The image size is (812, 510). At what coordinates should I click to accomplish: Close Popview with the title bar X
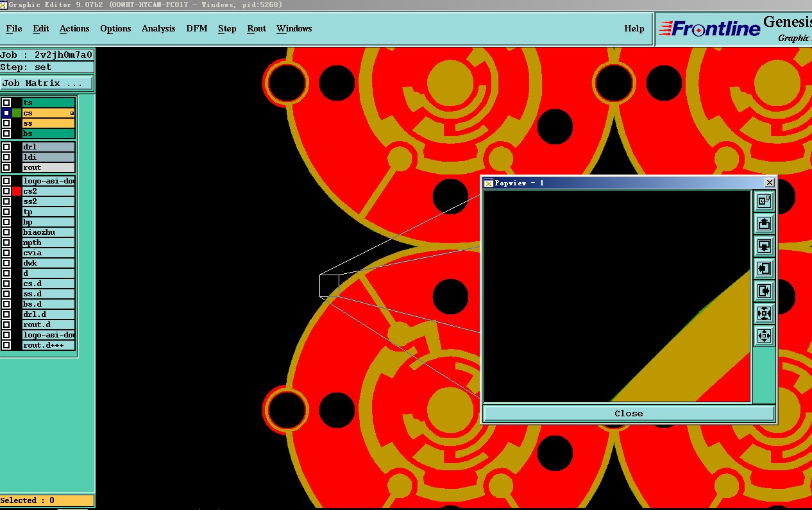tap(769, 183)
